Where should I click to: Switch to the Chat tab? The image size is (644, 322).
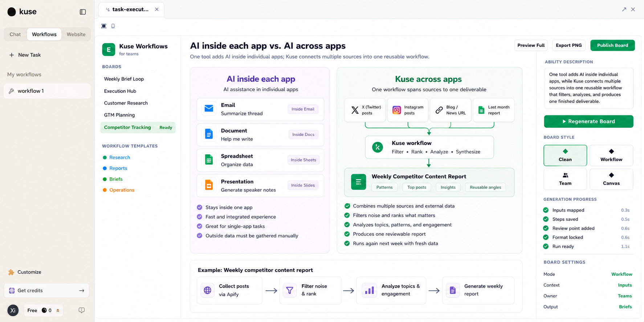coord(15,34)
